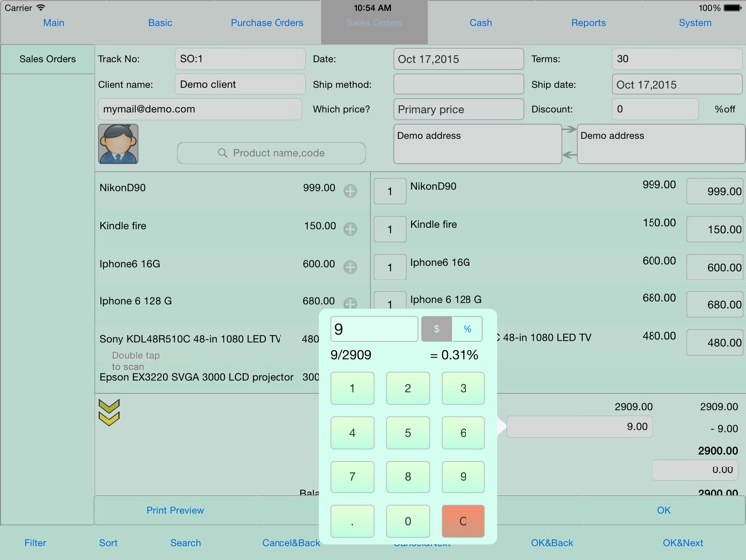Open the Reports tab
The image size is (746, 560).
[588, 22]
